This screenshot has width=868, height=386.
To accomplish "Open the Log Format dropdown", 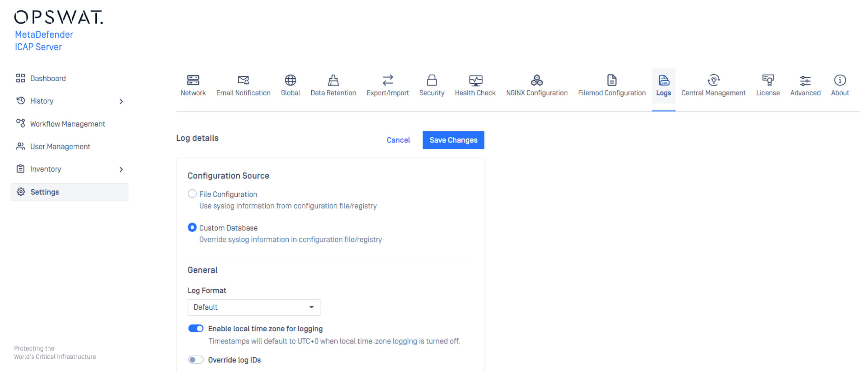I will (x=254, y=307).
